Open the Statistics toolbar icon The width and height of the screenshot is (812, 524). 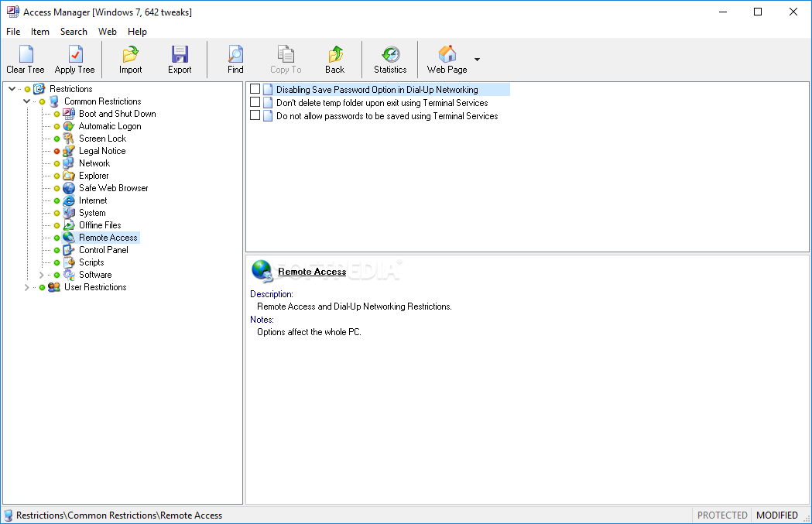click(390, 54)
